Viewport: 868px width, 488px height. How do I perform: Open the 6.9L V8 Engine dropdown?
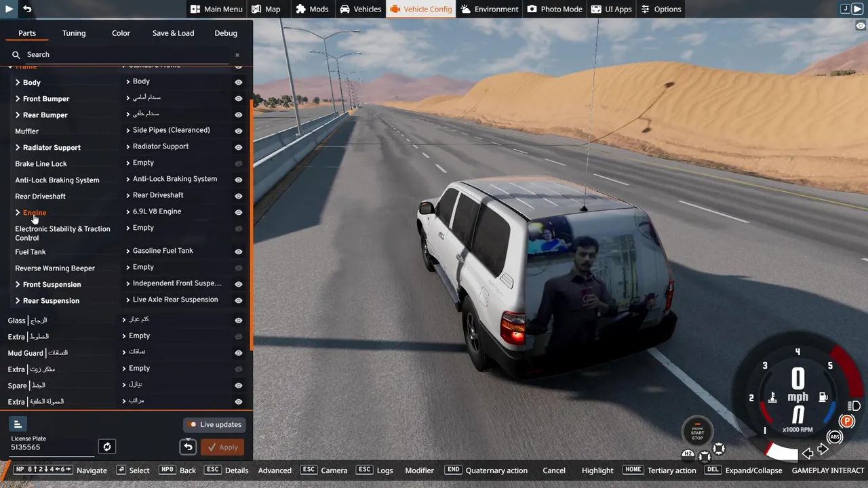click(175, 211)
